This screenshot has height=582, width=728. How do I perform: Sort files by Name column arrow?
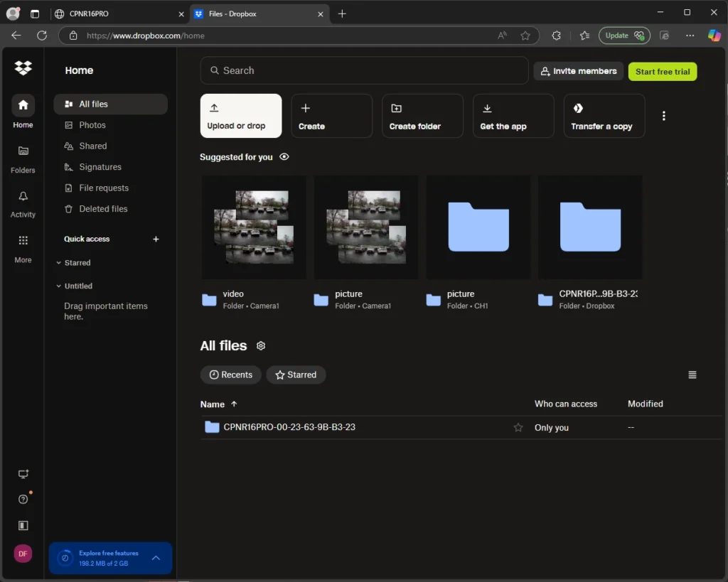click(234, 404)
